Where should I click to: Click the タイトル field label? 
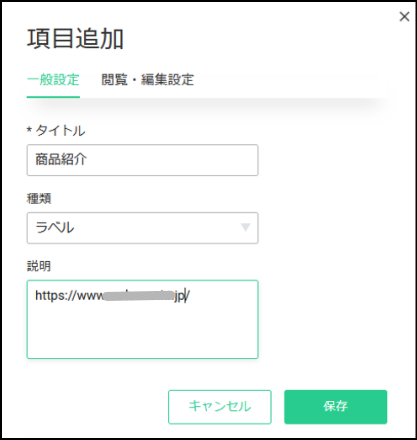[60, 131]
